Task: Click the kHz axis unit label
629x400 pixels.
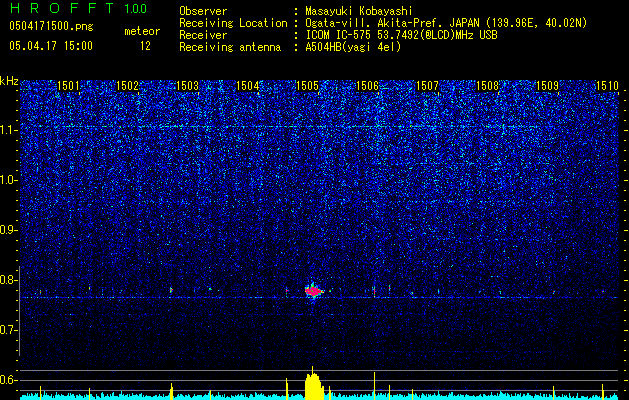Action: click(9, 81)
